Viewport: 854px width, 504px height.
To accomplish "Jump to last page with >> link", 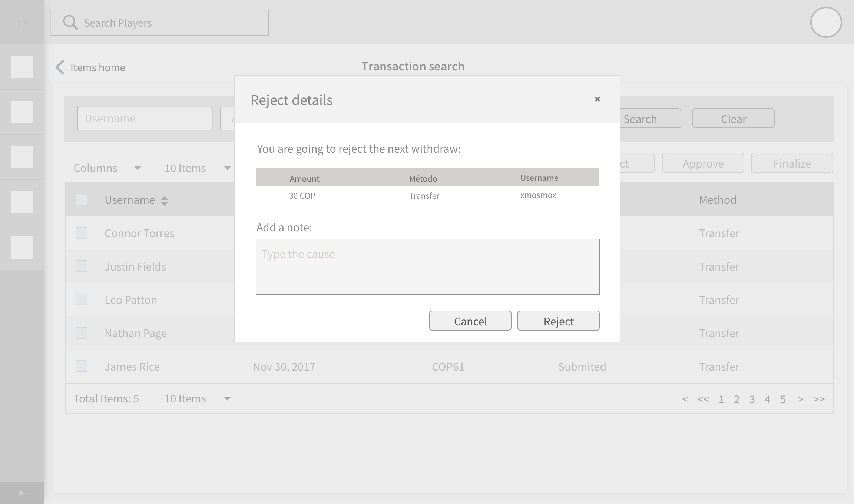I will (819, 399).
